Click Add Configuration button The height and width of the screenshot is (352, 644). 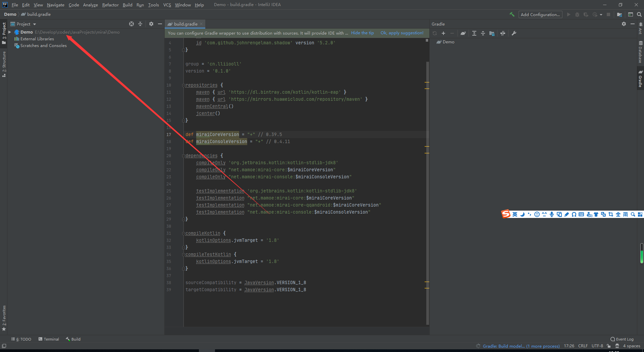pos(540,14)
